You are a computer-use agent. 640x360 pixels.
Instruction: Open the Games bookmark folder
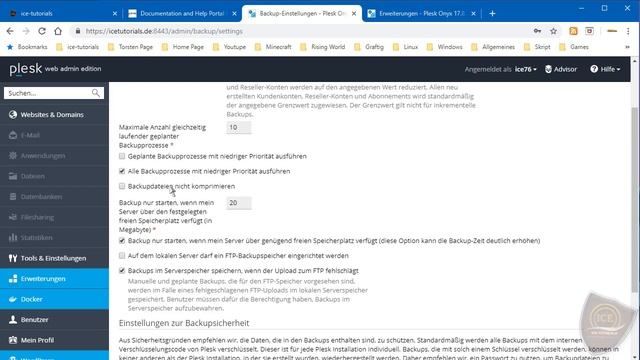(x=574, y=47)
